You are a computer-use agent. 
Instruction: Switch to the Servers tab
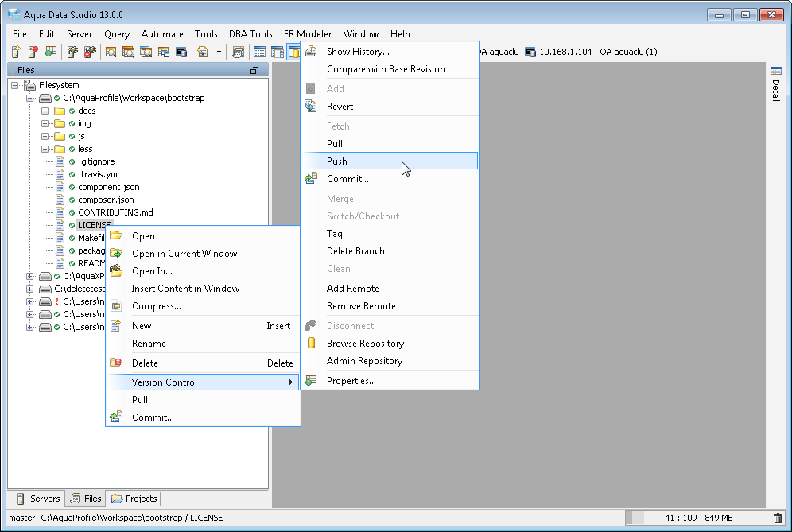pyautogui.click(x=38, y=499)
